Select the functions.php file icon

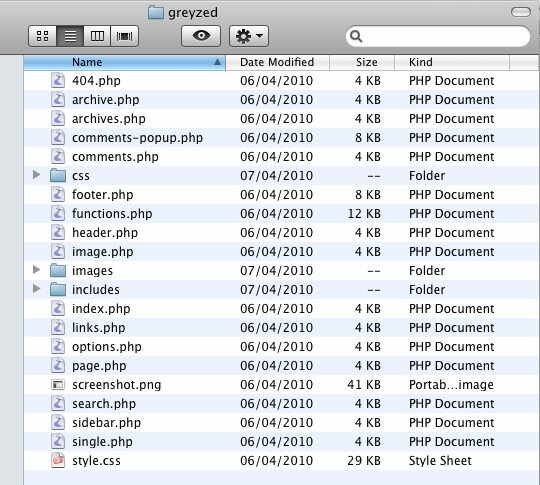coord(58,213)
